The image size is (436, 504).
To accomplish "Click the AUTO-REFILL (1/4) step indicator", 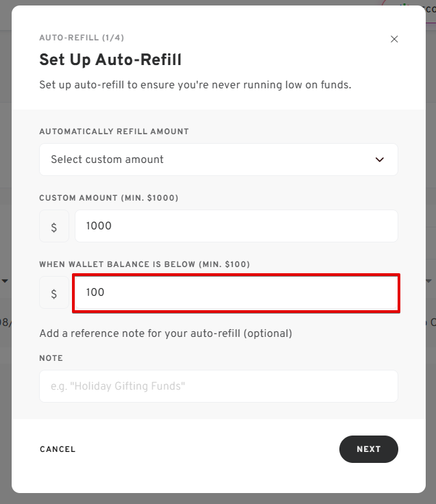I will 82,38.
